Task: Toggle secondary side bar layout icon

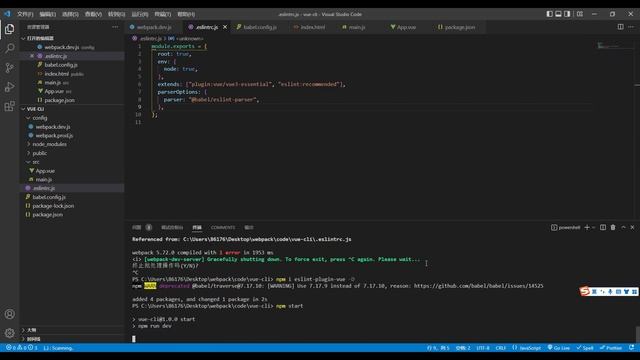Action: coord(567,14)
